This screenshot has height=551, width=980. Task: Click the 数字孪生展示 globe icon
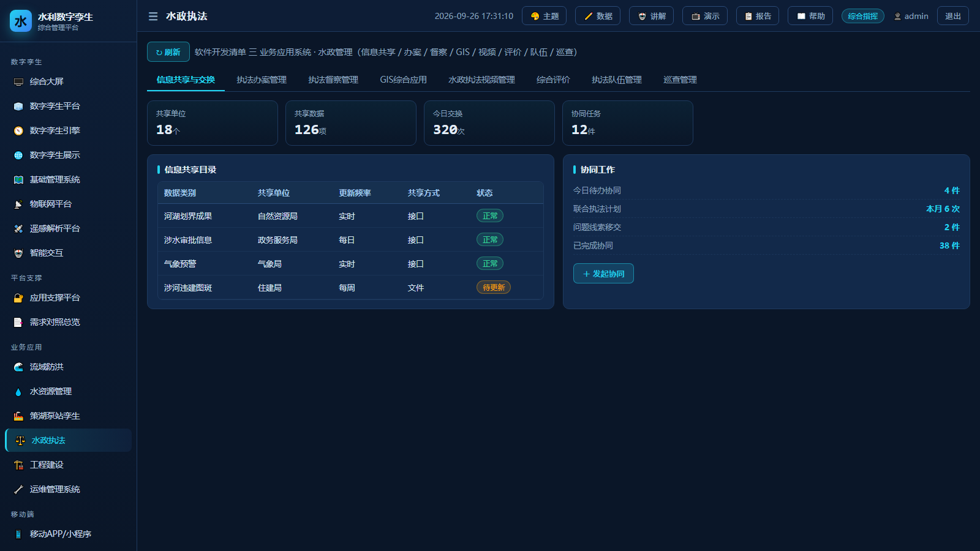click(x=18, y=156)
